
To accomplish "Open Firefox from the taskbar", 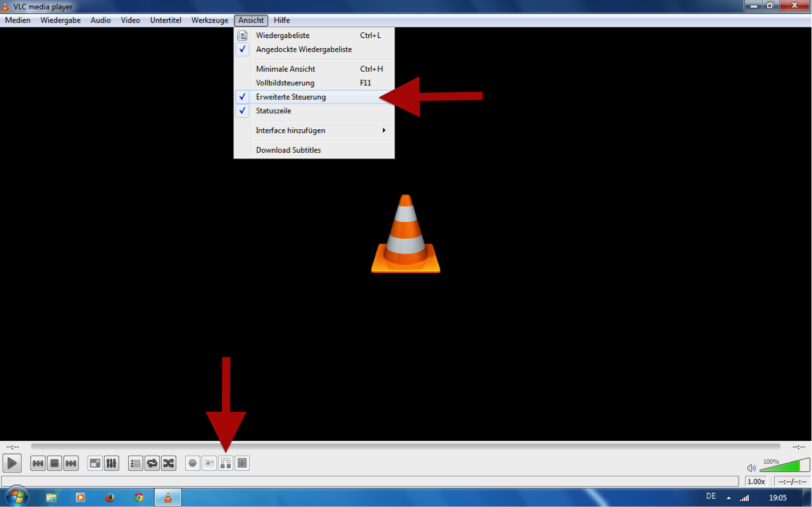I will pos(110,498).
